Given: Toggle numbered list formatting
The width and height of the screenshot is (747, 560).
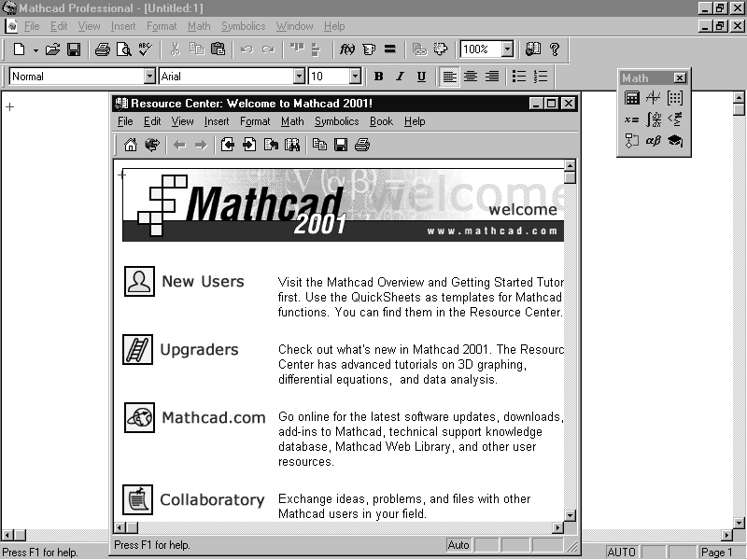Looking at the screenshot, I should [541, 77].
